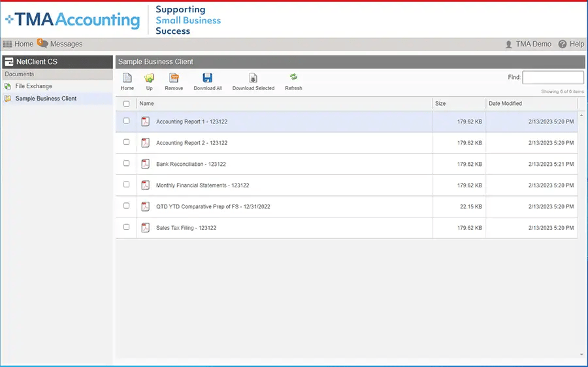Click PDF icon for Accounting Report 2
588x367 pixels.
point(145,143)
